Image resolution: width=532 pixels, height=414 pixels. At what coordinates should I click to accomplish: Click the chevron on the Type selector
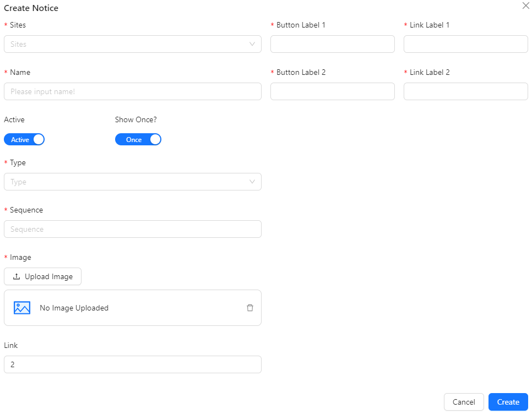[x=252, y=182]
